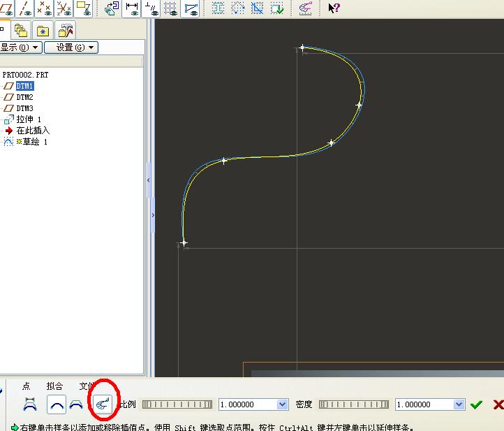Select the interpolation points spline icon
Image resolution: width=504 pixels, height=431 pixels.
(57, 404)
